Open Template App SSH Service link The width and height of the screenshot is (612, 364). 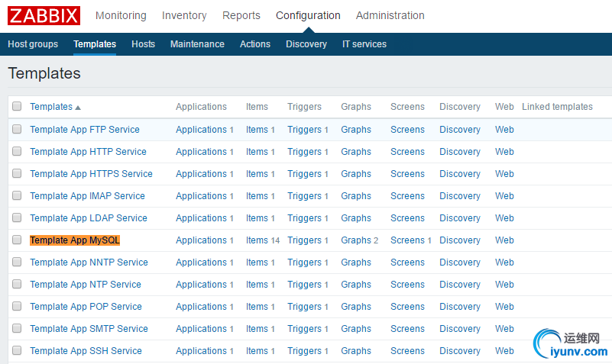86,351
